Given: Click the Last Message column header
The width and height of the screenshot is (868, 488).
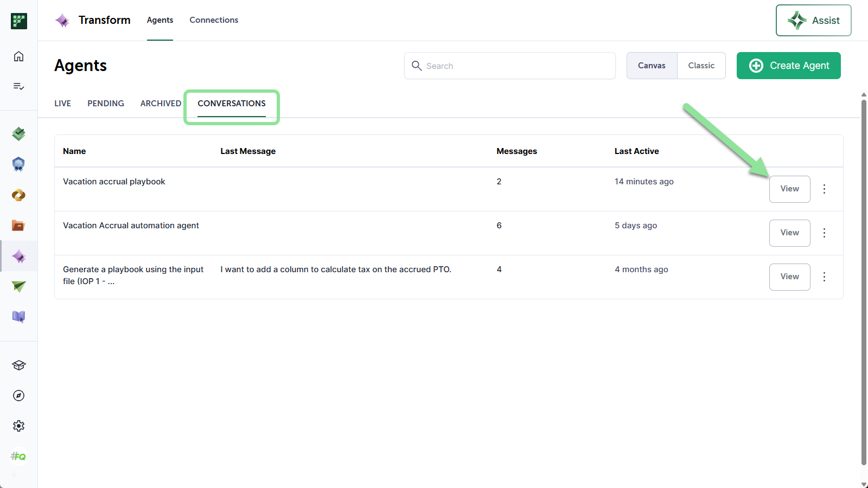Looking at the screenshot, I should point(248,151).
